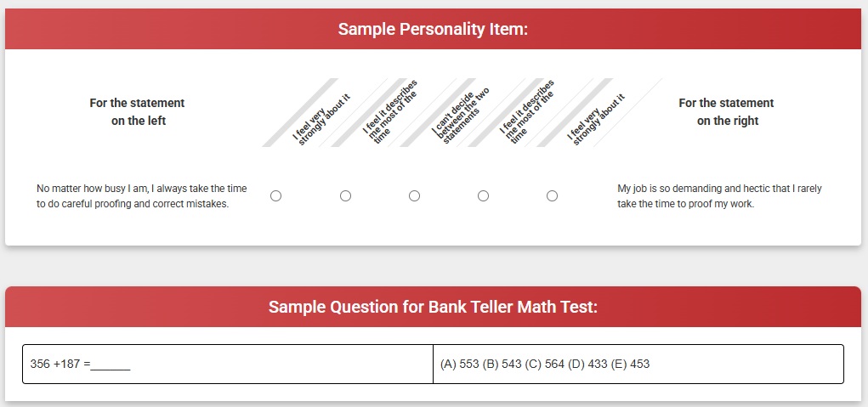
Task: Select middle radio: can't decide between statements
Action: pyautogui.click(x=414, y=195)
